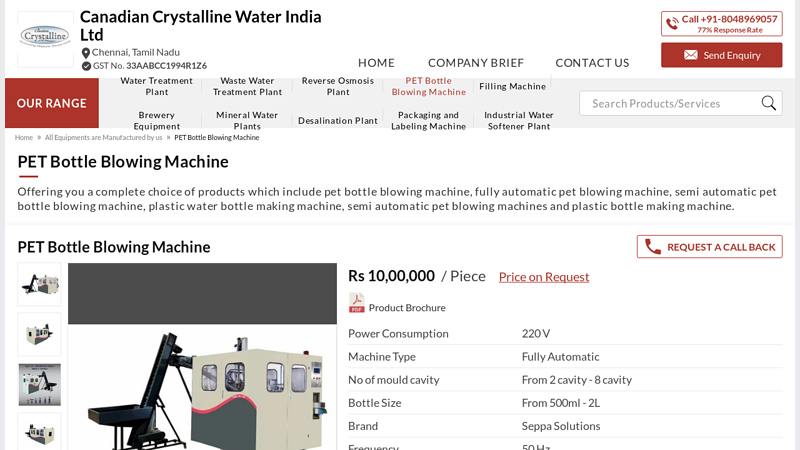
Task: Click '220 V' power consumption value
Action: point(536,334)
